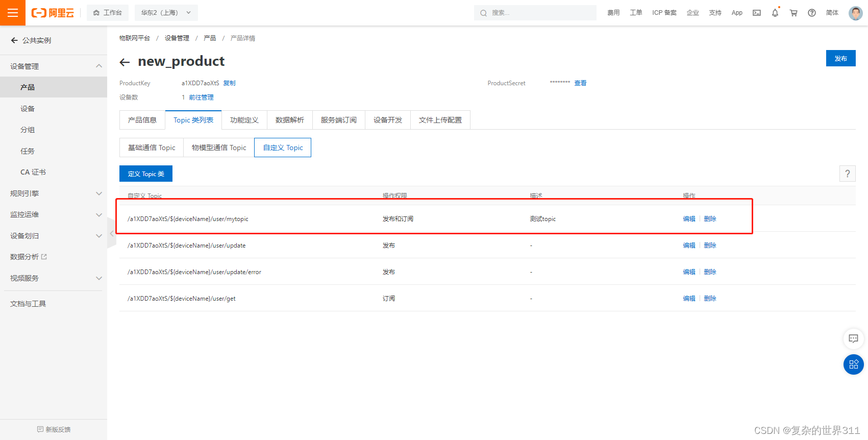This screenshot has height=440, width=868.
Task: Open the help question-mark icon in header
Action: [x=812, y=13]
